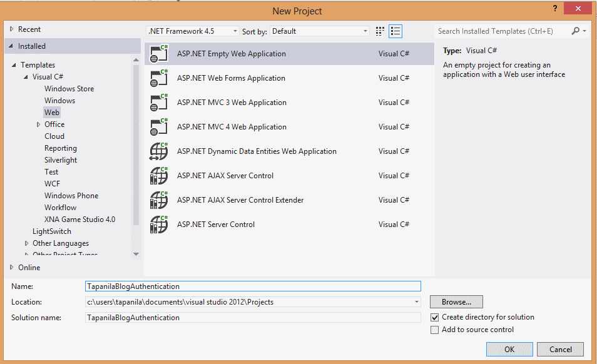597x364 pixels.
Task: Select XNA Game Studio 4.0 category
Action: (x=79, y=220)
